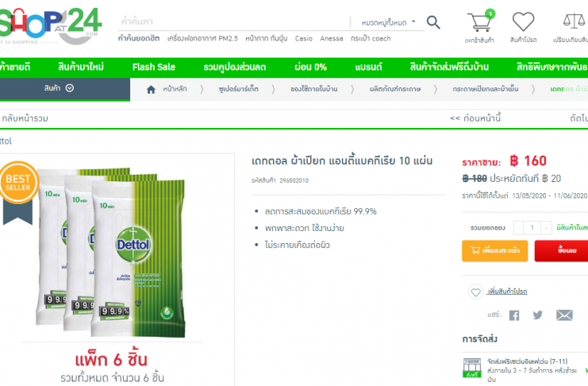
Task: Increase quantity with plus stepper
Action: pos(547,228)
